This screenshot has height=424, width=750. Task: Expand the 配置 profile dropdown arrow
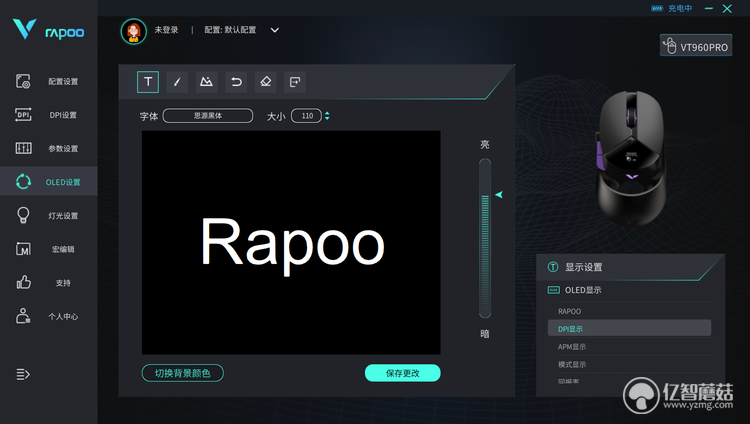(x=275, y=30)
